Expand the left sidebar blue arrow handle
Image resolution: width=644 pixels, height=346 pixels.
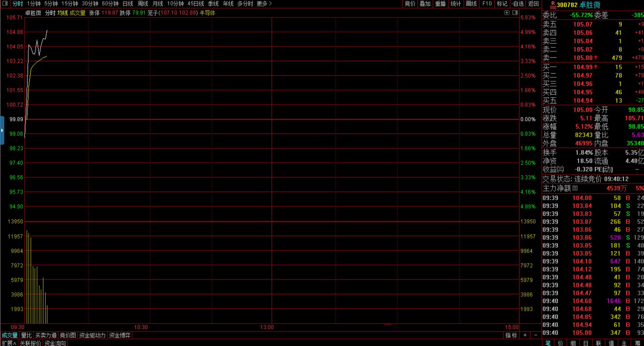[2, 130]
